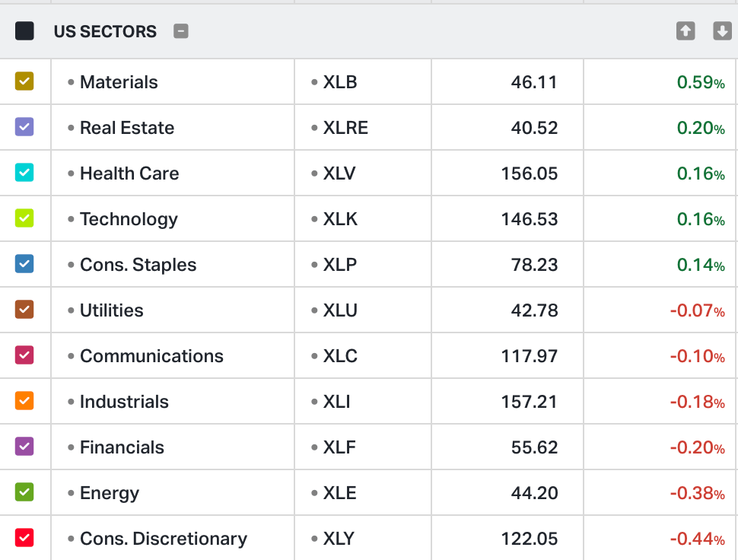738x560 pixels.
Task: Open the XLB ticker symbol
Action: [339, 82]
